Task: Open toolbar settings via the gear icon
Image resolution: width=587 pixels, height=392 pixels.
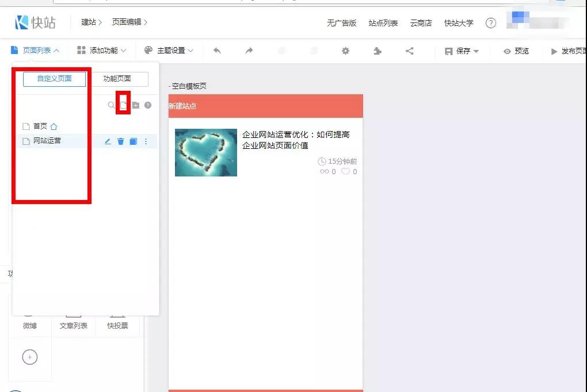Action: click(345, 51)
